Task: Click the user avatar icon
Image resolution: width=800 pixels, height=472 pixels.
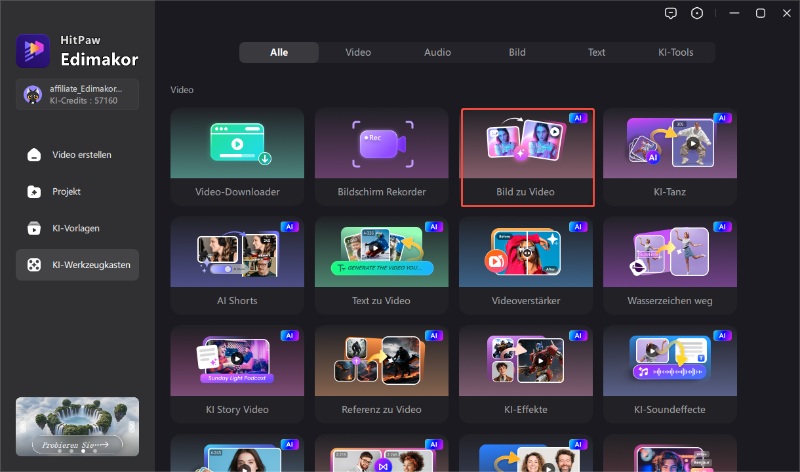Action: tap(33, 94)
